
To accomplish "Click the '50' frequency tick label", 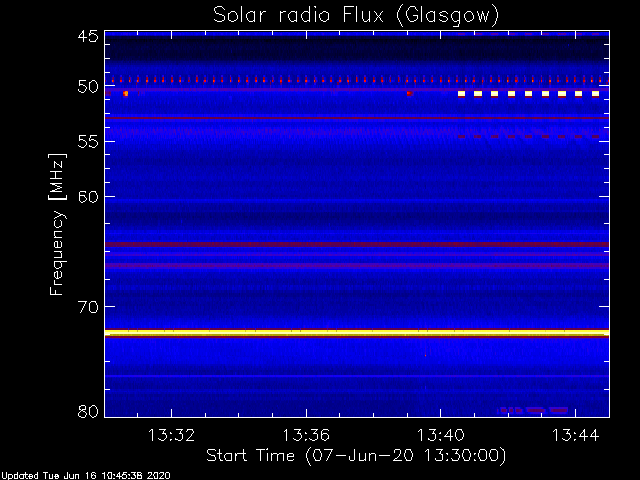I will coord(88,87).
